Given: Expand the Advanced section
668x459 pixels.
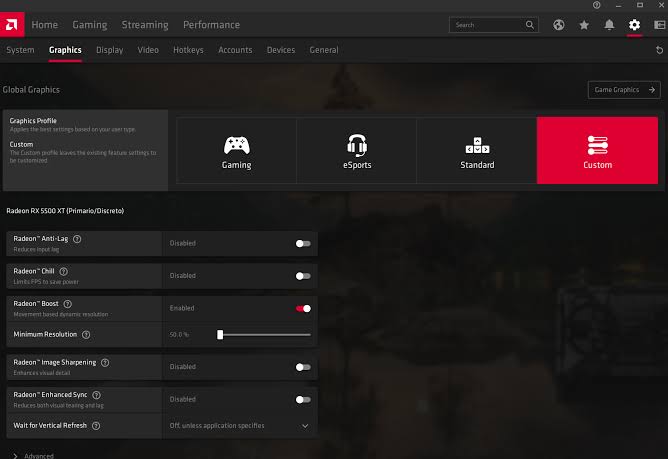Looking at the screenshot, I should (x=34, y=456).
